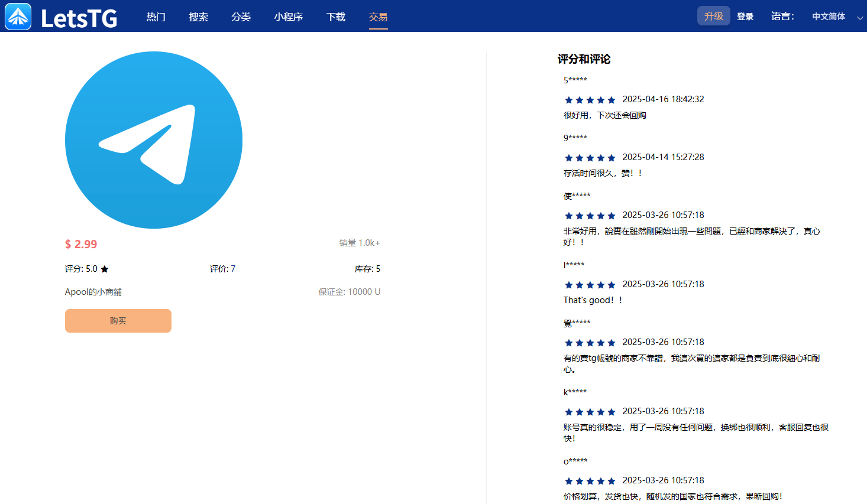Image resolution: width=867 pixels, height=504 pixels.
Task: Change language from 中文简体
Action: 827,17
